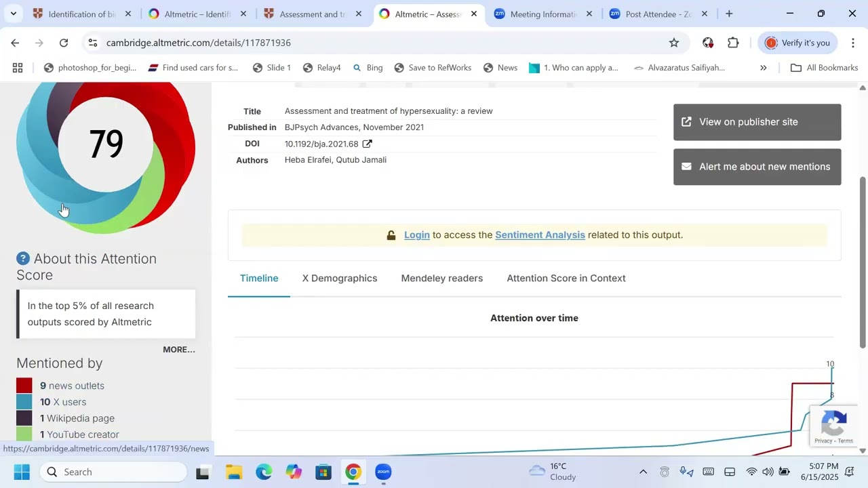Image resolution: width=868 pixels, height=488 pixels.
Task: Click the Altmetric donut score badge 79
Action: pos(106,145)
